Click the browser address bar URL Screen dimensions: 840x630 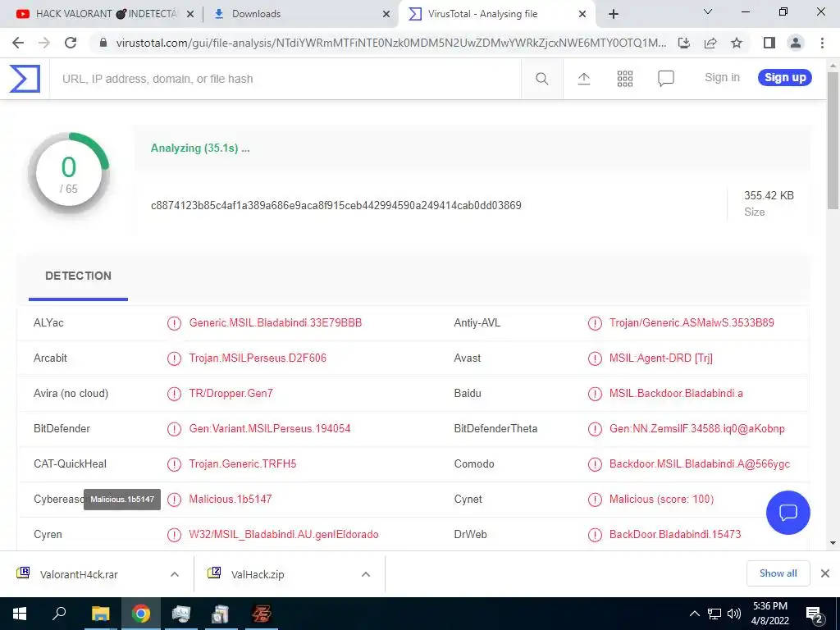tap(390, 43)
